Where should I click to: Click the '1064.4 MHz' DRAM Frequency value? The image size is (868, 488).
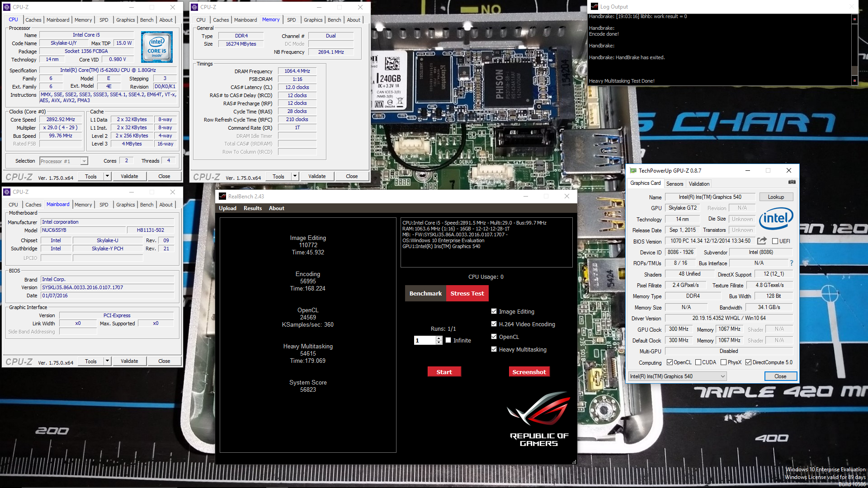click(x=297, y=71)
